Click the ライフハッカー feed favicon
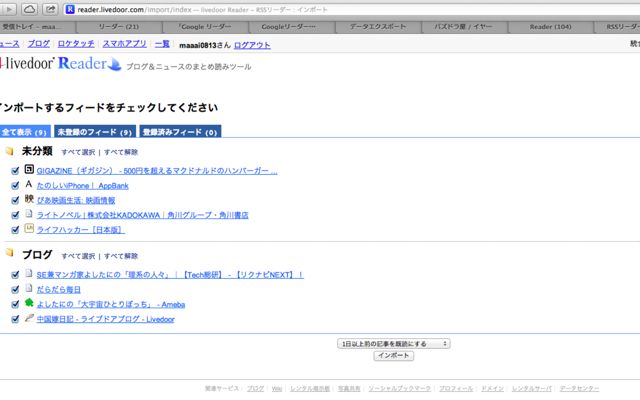The width and height of the screenshot is (640, 400). tap(29, 228)
